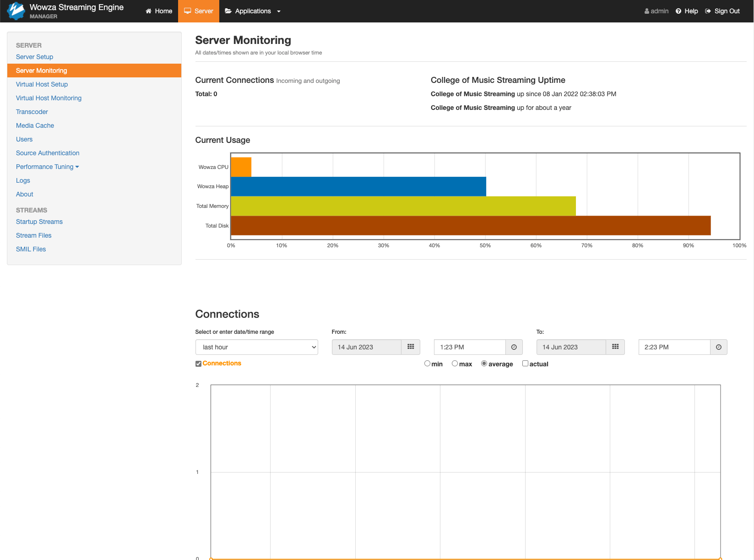Uncheck the Connections series checkbox
This screenshot has width=754, height=560.
tap(198, 364)
